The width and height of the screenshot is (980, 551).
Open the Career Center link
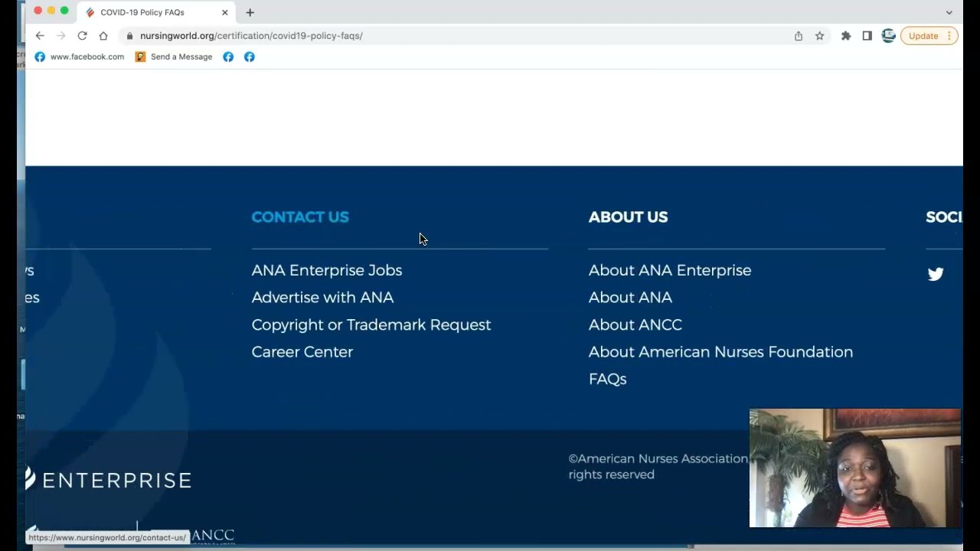click(302, 352)
